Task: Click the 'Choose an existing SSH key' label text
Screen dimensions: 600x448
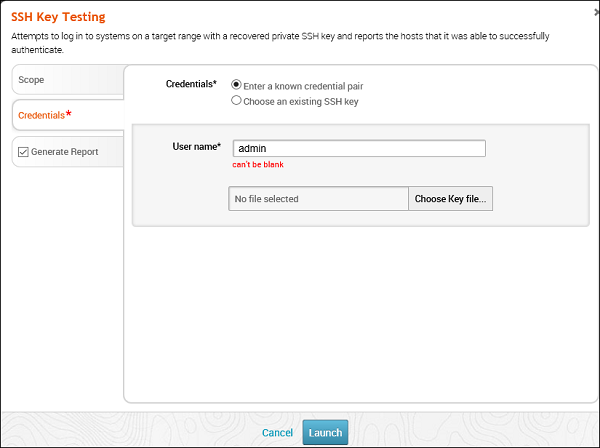Action: 301,100
